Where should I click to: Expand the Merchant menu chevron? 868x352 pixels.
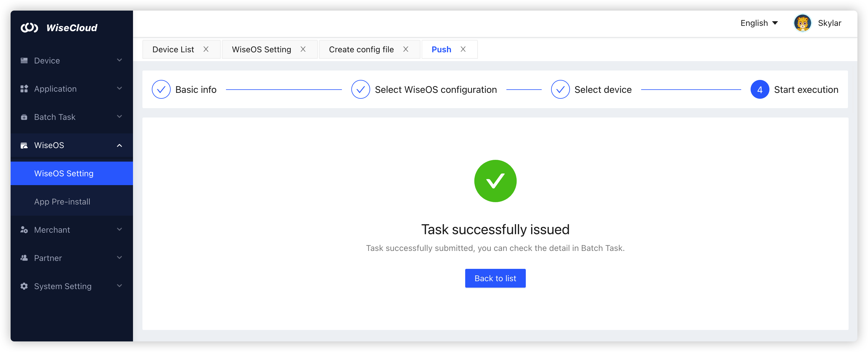(119, 229)
